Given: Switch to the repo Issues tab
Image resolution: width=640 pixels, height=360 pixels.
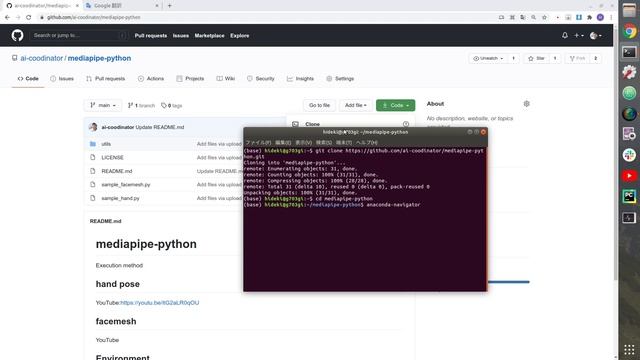Looking at the screenshot, I should [62, 78].
